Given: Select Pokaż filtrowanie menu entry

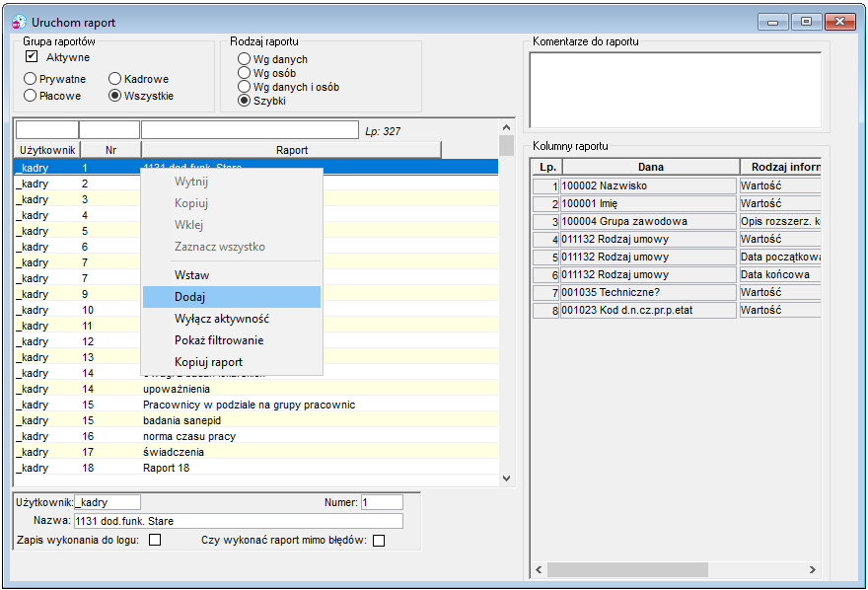Looking at the screenshot, I should pyautogui.click(x=232, y=340).
